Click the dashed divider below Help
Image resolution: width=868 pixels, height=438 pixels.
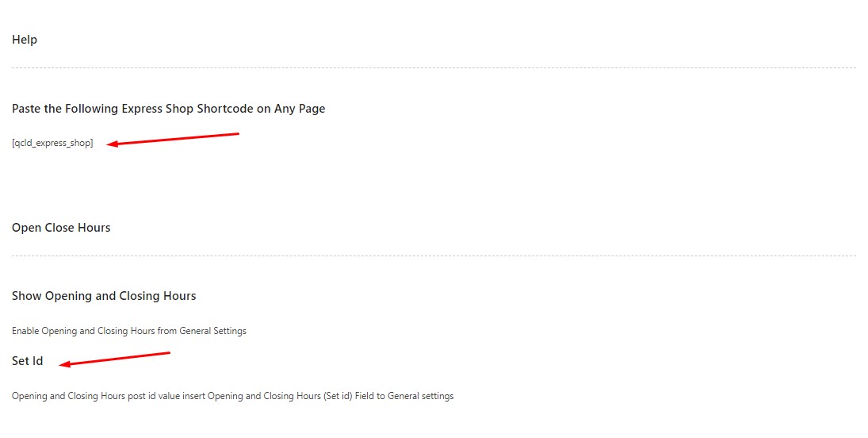tap(434, 68)
